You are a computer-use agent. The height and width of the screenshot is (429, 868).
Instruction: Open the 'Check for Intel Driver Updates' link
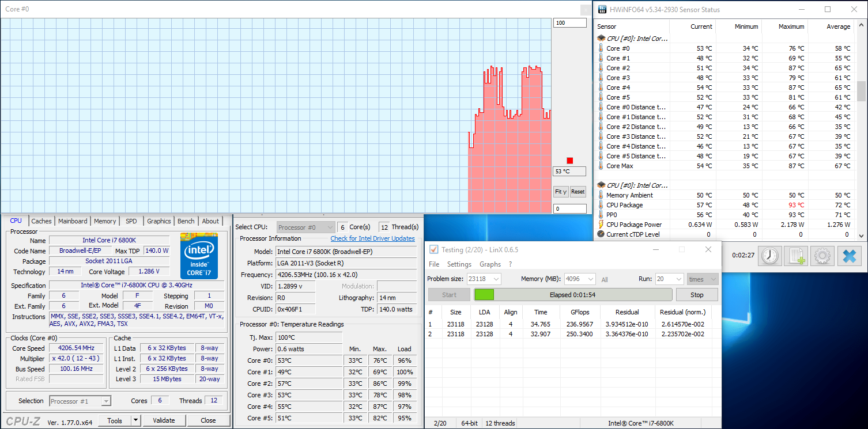click(x=372, y=238)
